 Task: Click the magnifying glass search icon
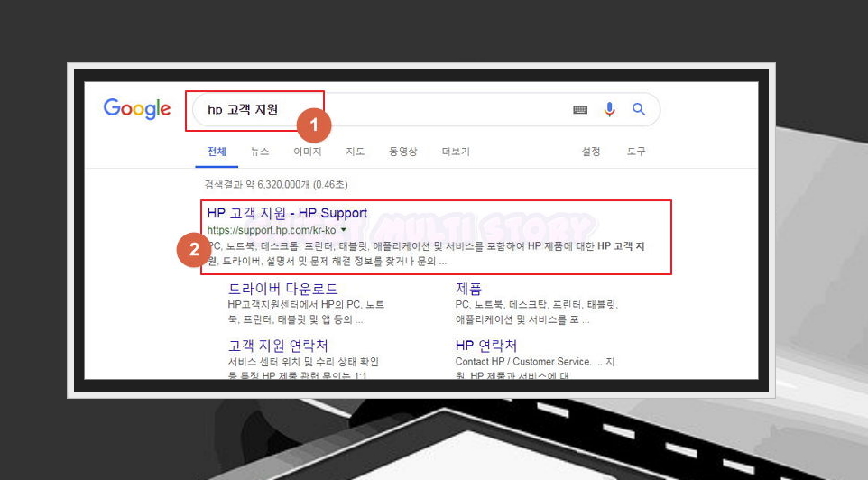[x=639, y=109]
